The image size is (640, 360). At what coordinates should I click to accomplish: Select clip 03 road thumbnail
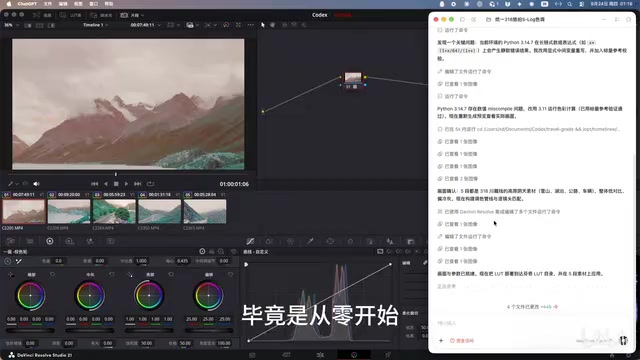[114, 211]
